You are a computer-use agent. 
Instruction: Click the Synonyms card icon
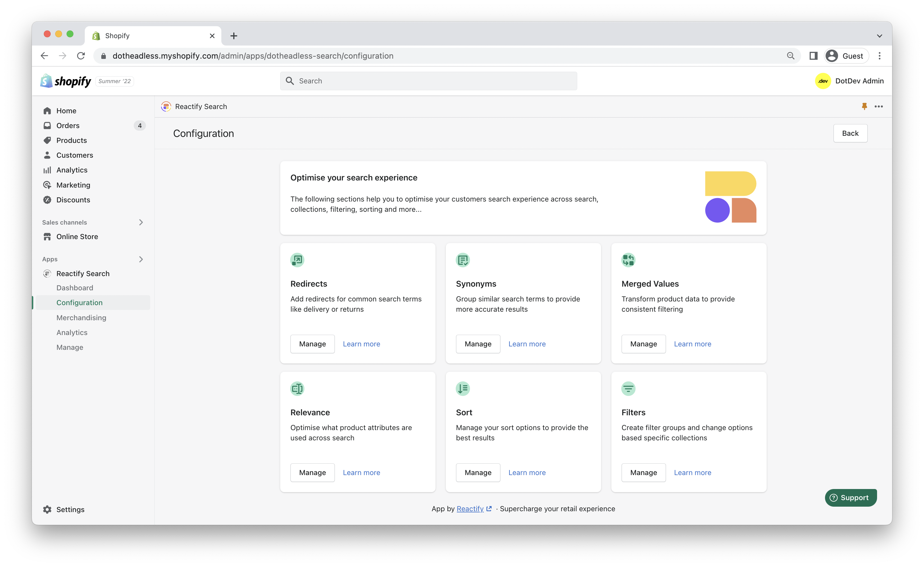pos(463,260)
